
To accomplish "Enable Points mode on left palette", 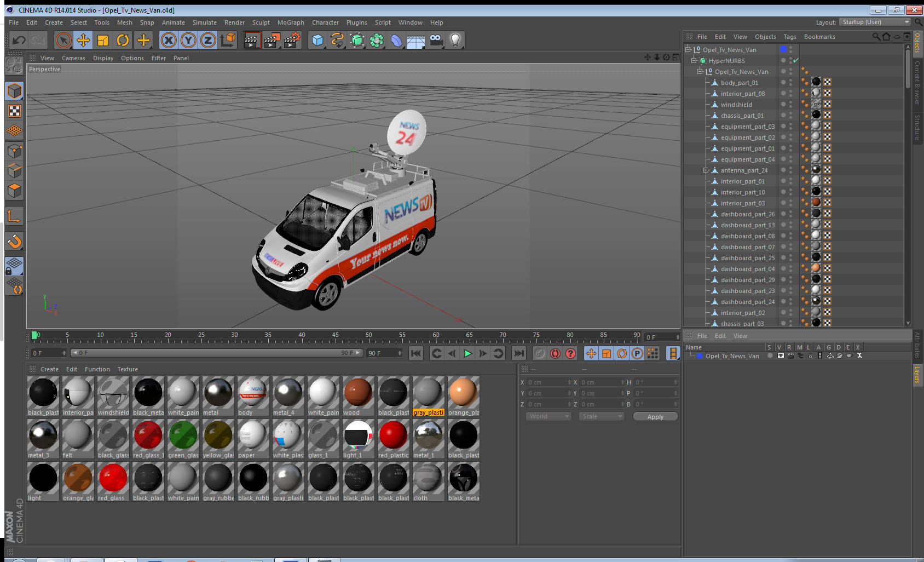I will 14,151.
